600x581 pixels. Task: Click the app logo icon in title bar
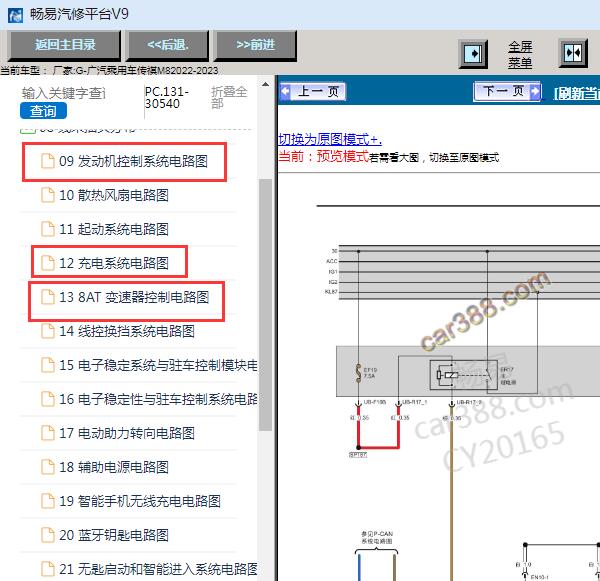(15, 15)
